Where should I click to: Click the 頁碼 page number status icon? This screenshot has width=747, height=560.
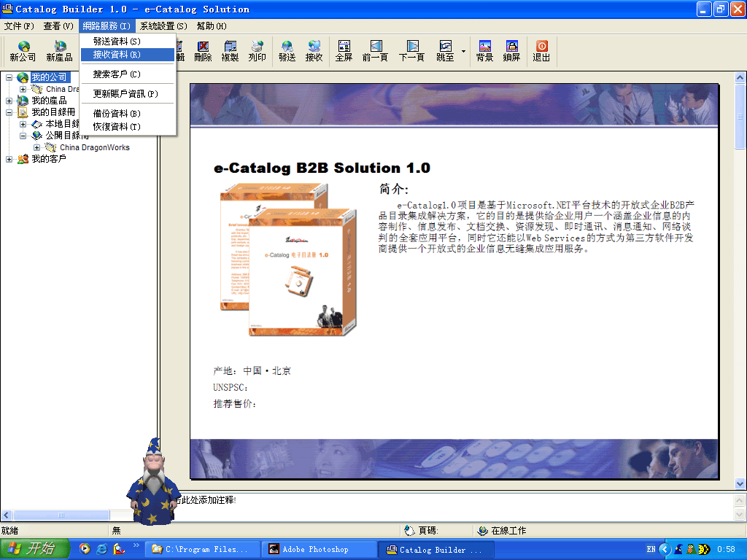click(409, 531)
